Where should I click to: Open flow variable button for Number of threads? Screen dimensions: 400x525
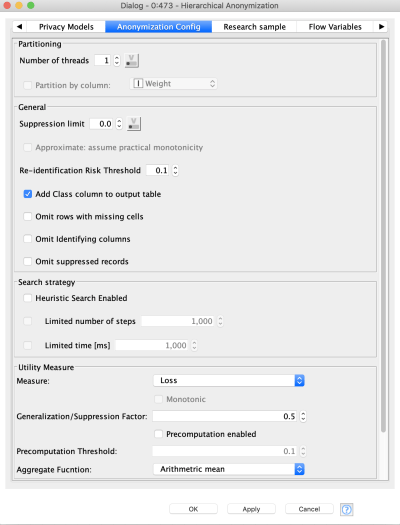pos(132,61)
